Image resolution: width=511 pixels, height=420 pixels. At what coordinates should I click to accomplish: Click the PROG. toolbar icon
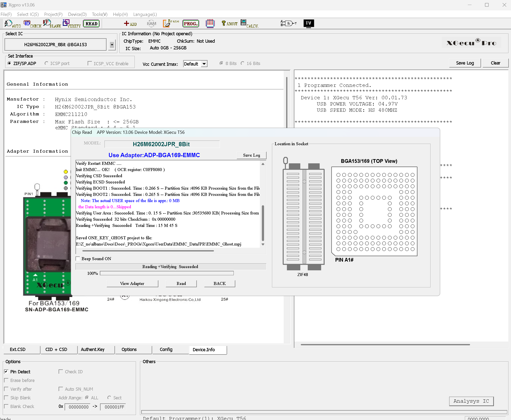click(x=191, y=24)
